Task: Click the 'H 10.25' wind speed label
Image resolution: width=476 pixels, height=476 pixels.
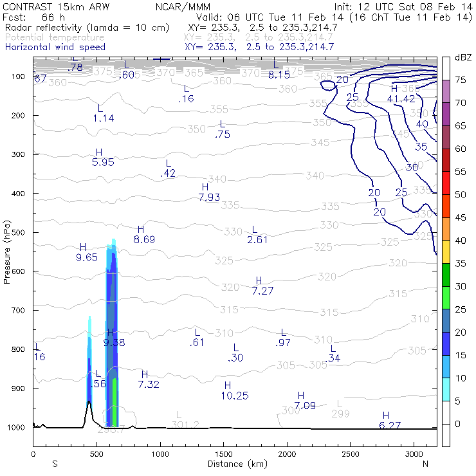Action: [x=235, y=390]
